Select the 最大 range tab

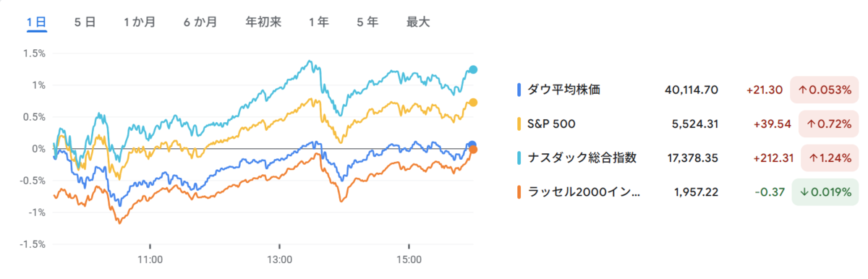click(418, 22)
